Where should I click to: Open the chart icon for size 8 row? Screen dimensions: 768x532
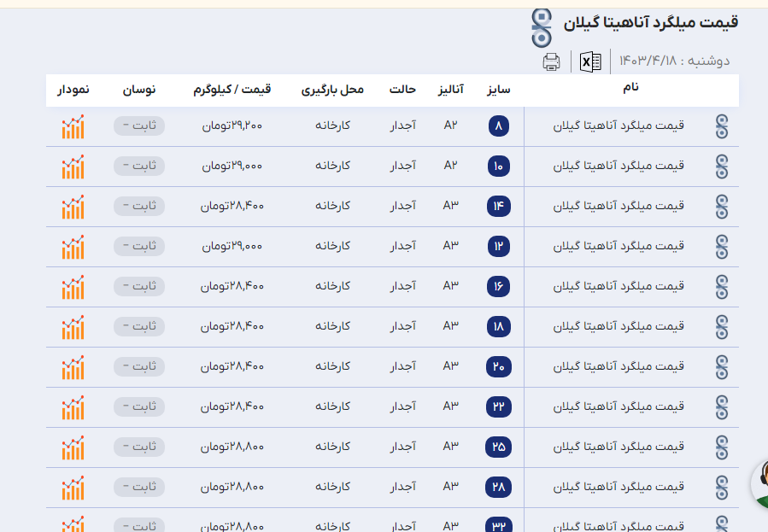click(x=73, y=126)
